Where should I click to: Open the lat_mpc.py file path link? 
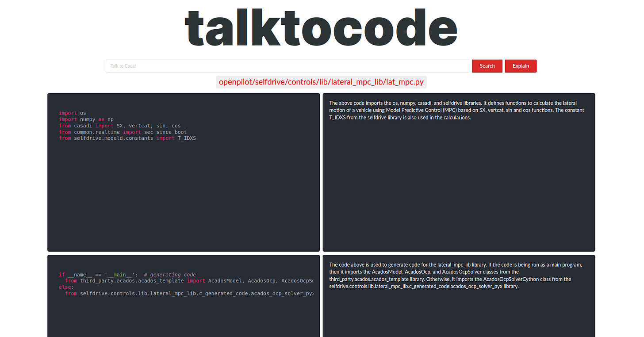tap(322, 82)
